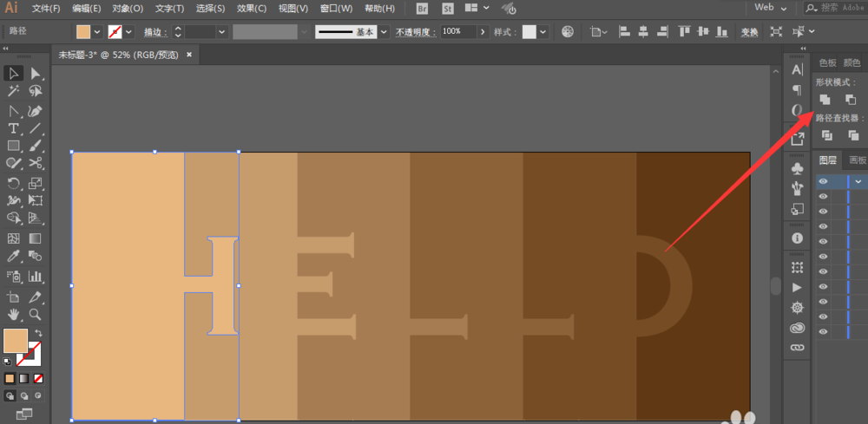Select the Direct Selection tool
Screen dimensions: 868x424
click(36, 74)
